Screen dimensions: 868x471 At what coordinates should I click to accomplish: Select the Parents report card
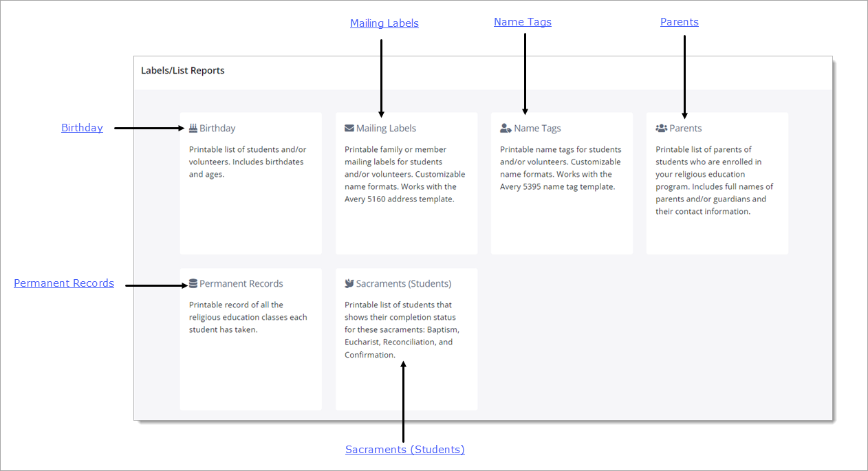coord(717,183)
